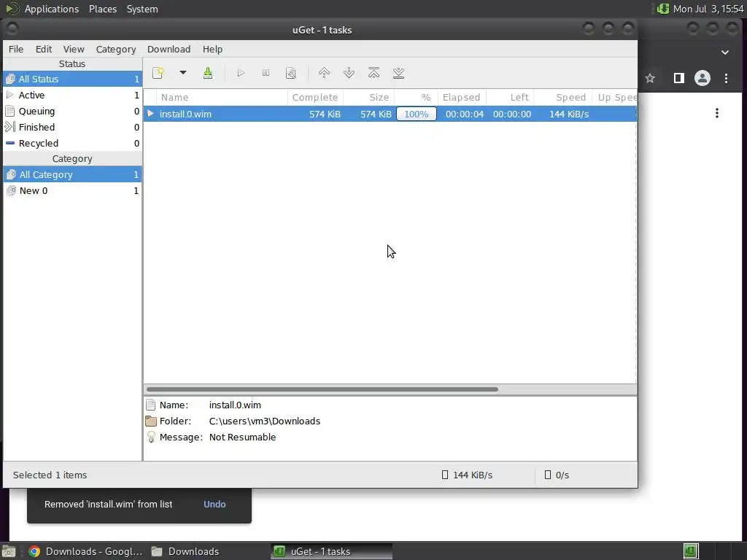Click the uGet - 1 tasks taskbar button

pos(332,551)
